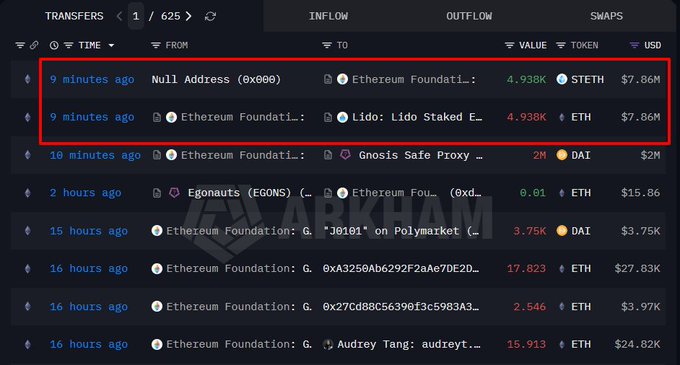Open the TIME sort dropdown arrow
680x365 pixels.
pos(111,45)
